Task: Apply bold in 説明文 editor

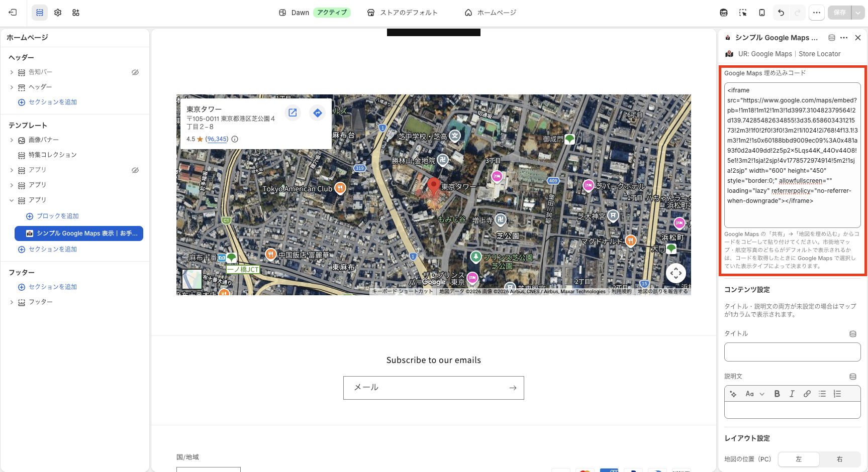Action: point(777,394)
